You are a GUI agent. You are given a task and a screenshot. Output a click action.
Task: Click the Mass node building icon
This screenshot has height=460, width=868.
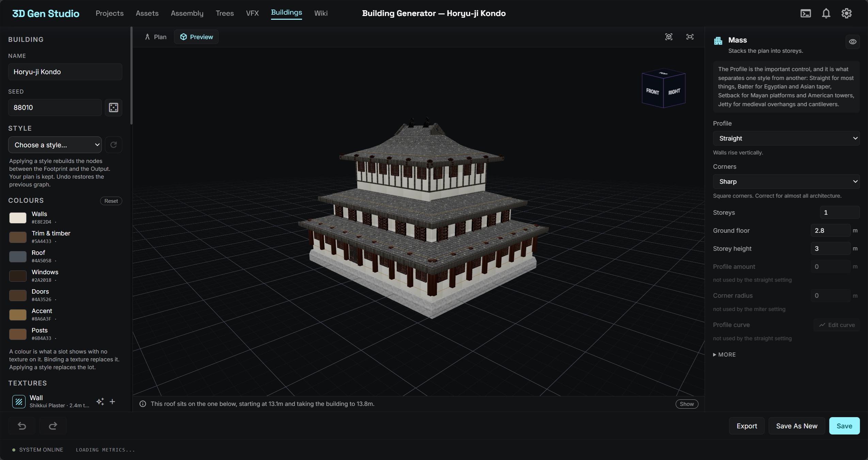pyautogui.click(x=718, y=40)
